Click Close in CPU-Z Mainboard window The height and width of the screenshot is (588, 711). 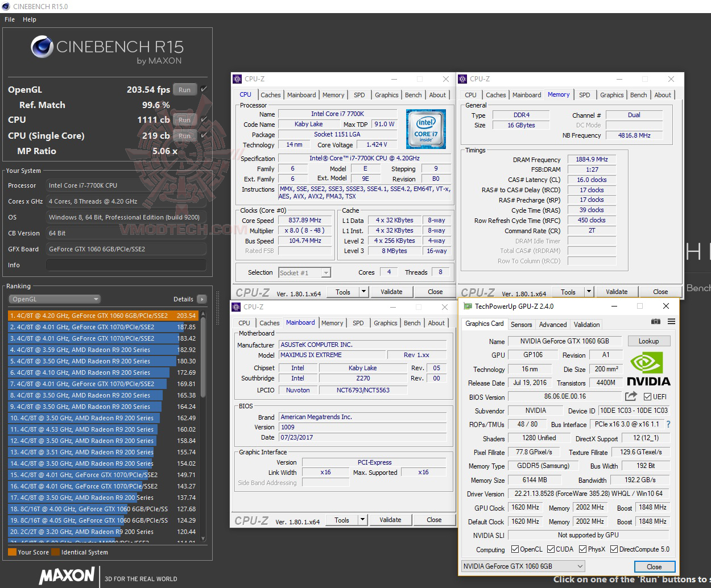[x=434, y=520]
